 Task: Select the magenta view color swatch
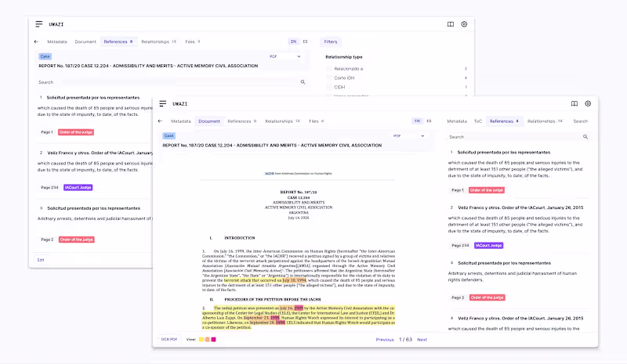point(213,339)
